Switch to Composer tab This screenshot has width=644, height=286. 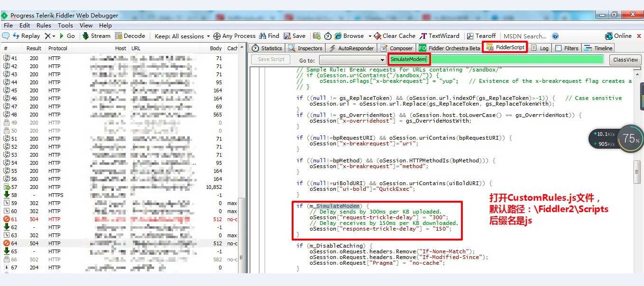click(x=396, y=48)
